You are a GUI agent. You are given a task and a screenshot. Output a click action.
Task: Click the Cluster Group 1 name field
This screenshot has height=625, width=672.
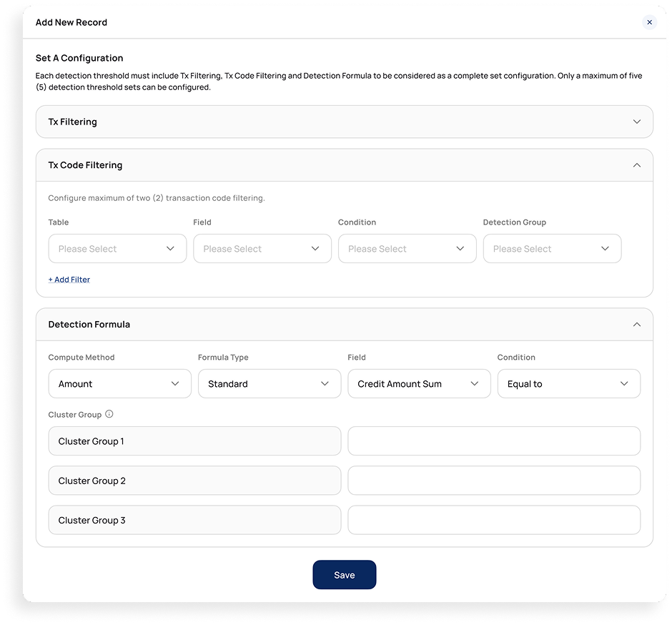194,441
